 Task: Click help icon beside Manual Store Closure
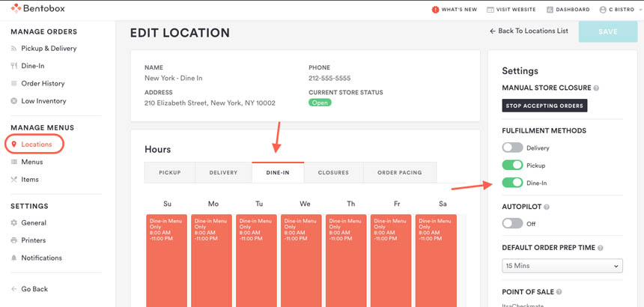[x=596, y=88]
